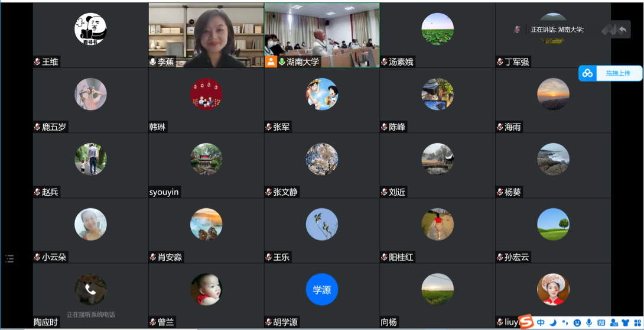Toggle the moon half-width icon on Sogou bar
The width and height of the screenshot is (644, 330).
(x=553, y=322)
